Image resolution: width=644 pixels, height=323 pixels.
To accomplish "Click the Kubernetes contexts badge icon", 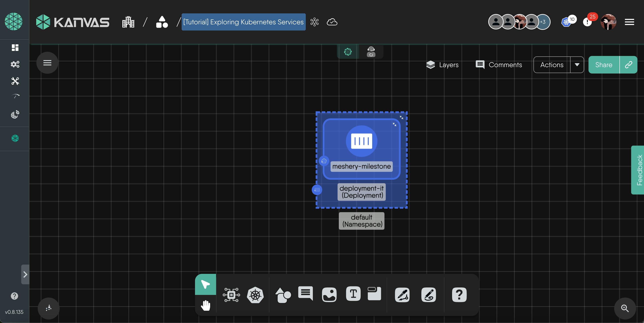I will point(566,22).
